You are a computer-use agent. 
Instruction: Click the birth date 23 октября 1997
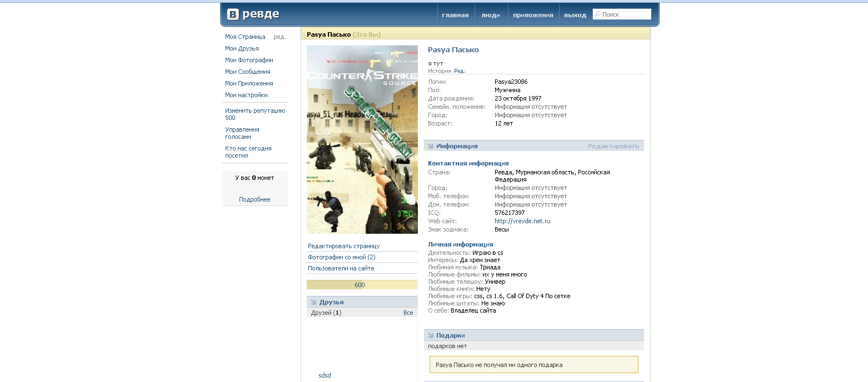518,98
